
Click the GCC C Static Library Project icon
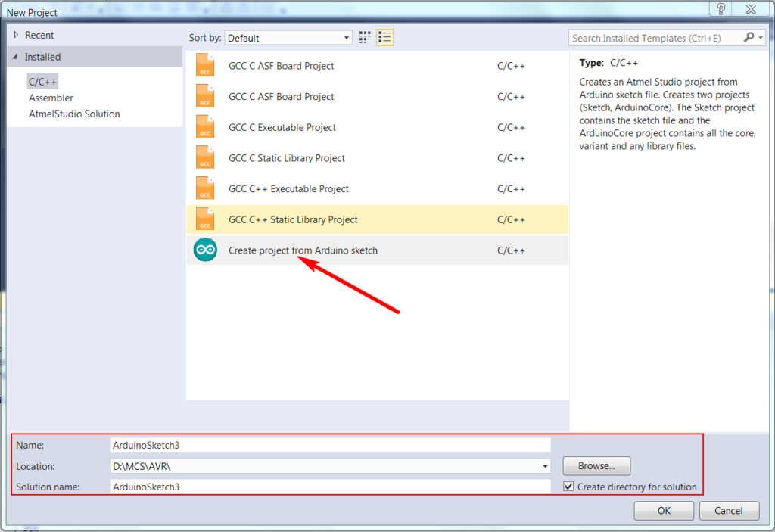pyautogui.click(x=205, y=158)
